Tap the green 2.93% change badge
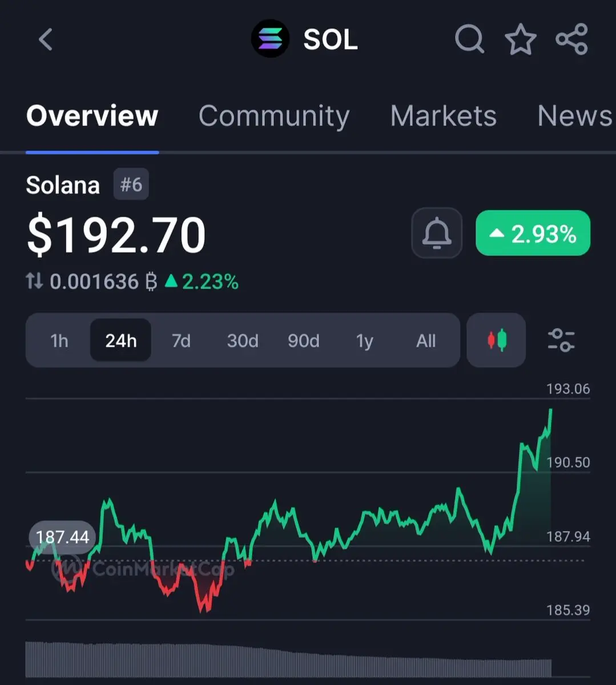The image size is (616, 685). [533, 233]
